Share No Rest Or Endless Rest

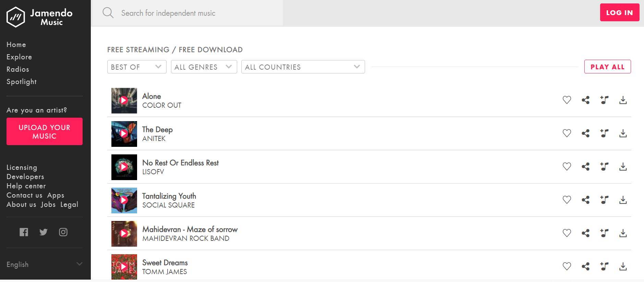585,166
